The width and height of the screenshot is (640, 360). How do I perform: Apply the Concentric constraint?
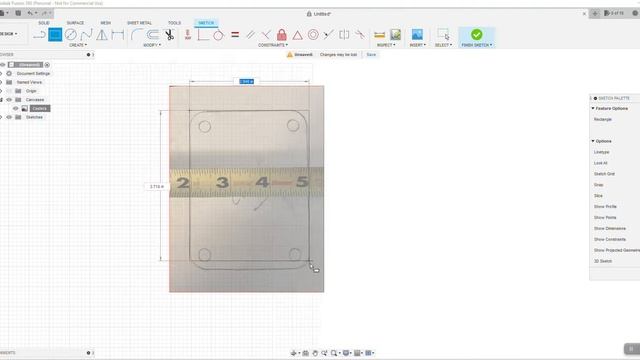(x=313, y=35)
